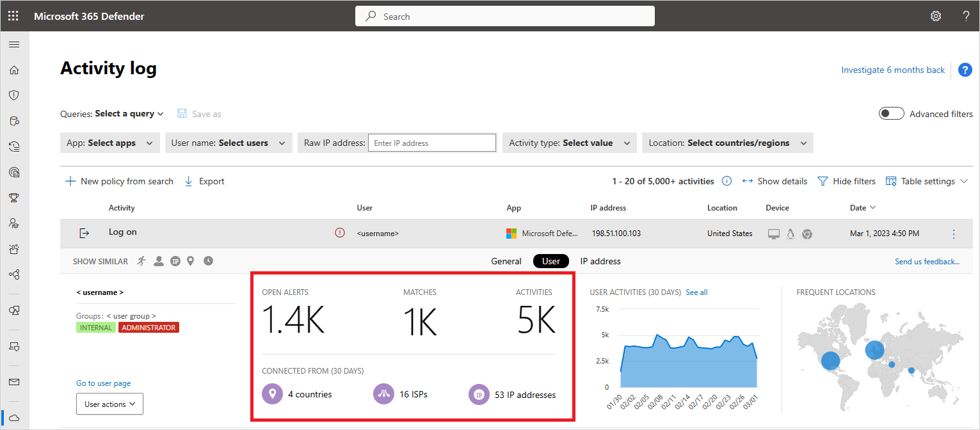Image resolution: width=980 pixels, height=430 pixels.
Task: Expand the App: Select apps dropdown
Action: point(109,143)
